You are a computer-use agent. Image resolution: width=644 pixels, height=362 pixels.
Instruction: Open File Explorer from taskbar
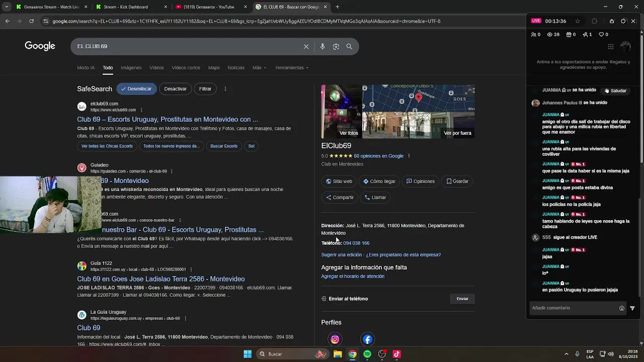tap(338, 354)
